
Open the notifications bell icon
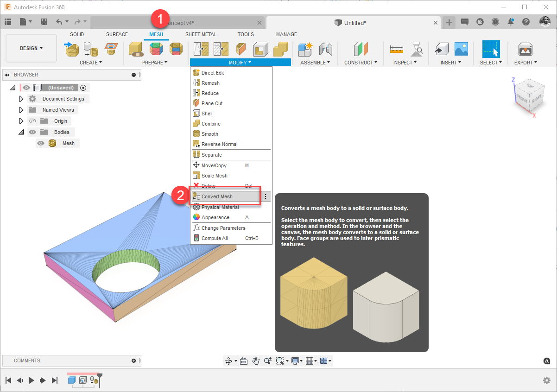click(x=511, y=21)
